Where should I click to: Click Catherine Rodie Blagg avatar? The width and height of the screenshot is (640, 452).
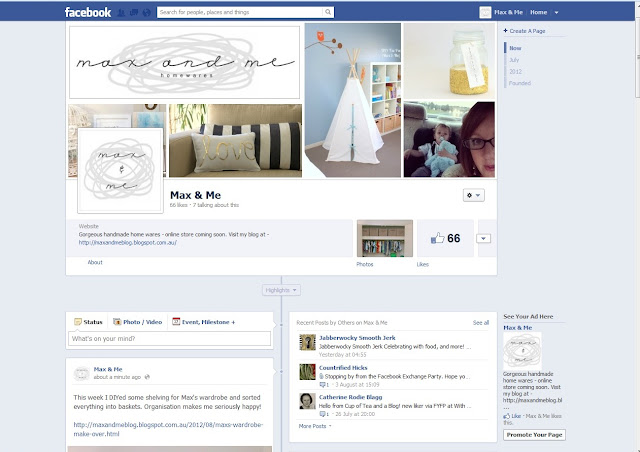pyautogui.click(x=307, y=401)
